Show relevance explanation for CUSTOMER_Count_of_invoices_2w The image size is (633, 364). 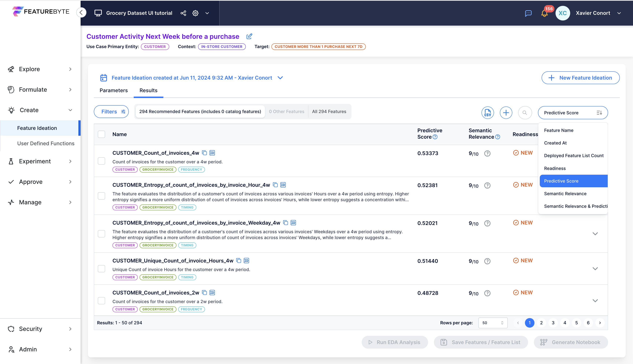click(487, 293)
